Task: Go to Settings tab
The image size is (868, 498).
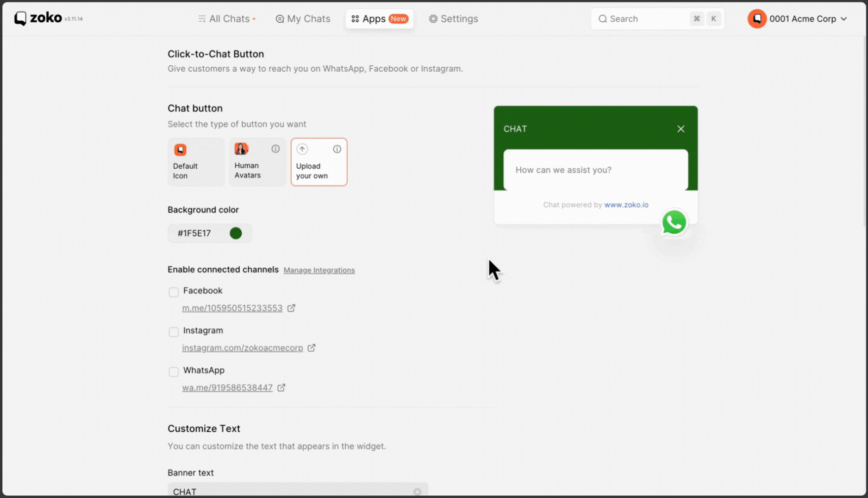Action: click(453, 19)
